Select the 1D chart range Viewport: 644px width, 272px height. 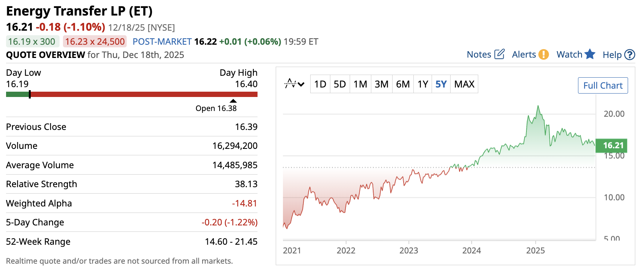(320, 84)
